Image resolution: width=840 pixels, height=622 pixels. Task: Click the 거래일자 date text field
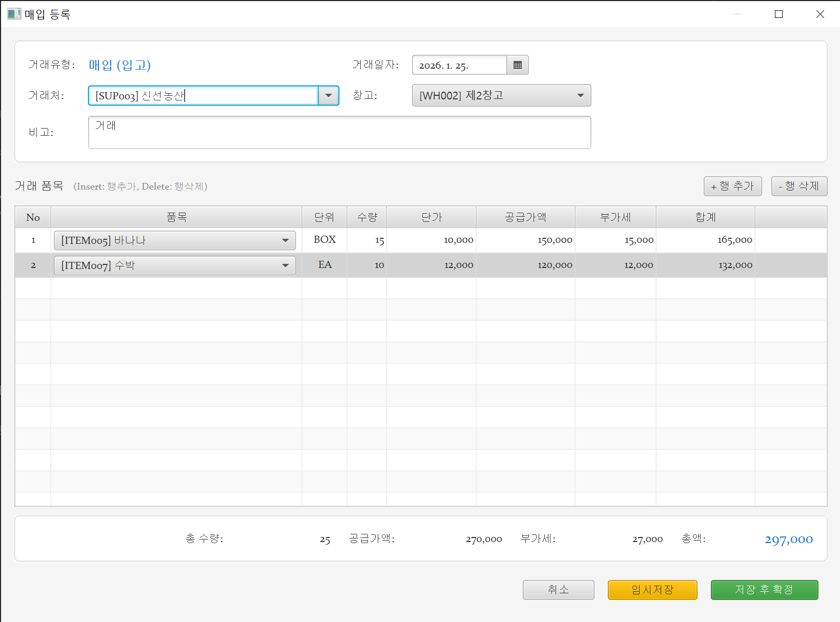coord(459,65)
